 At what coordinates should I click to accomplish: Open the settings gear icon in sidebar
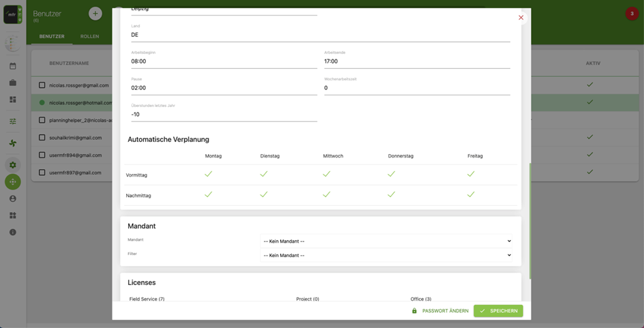click(13, 165)
